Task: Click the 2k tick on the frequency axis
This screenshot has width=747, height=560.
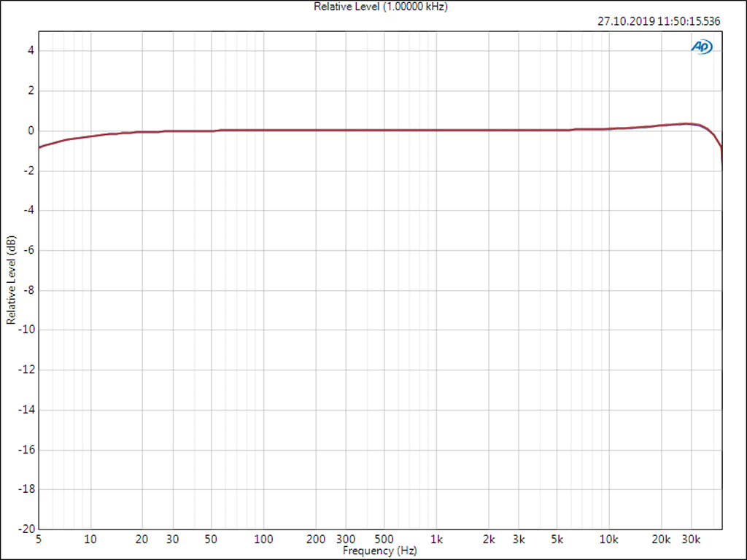Action: [489, 540]
